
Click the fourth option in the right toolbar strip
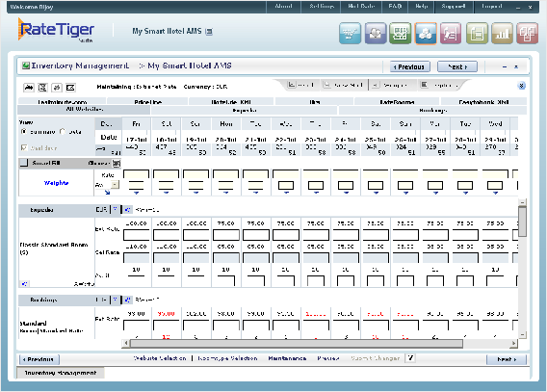439,85
